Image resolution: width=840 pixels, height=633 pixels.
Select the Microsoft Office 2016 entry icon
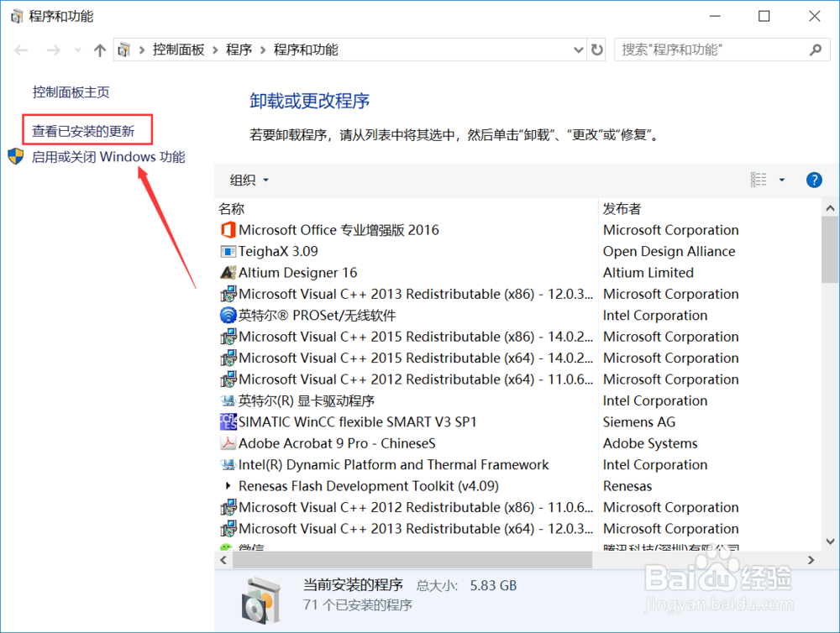click(228, 229)
